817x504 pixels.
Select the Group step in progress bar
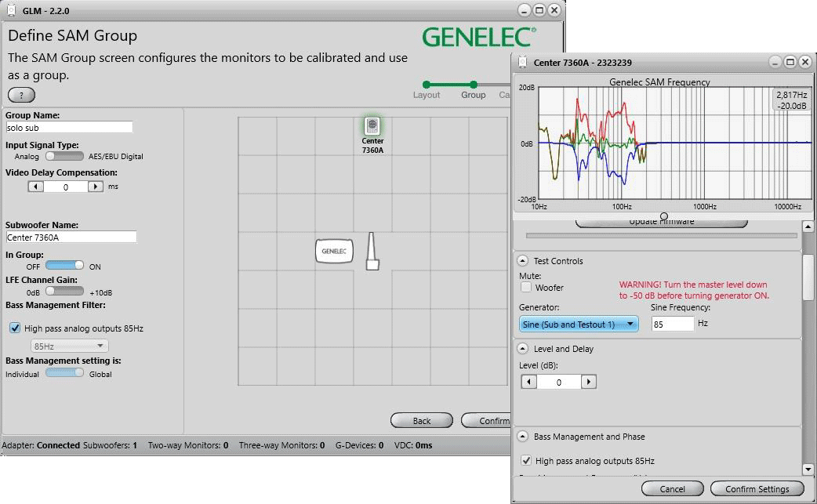coord(473,85)
